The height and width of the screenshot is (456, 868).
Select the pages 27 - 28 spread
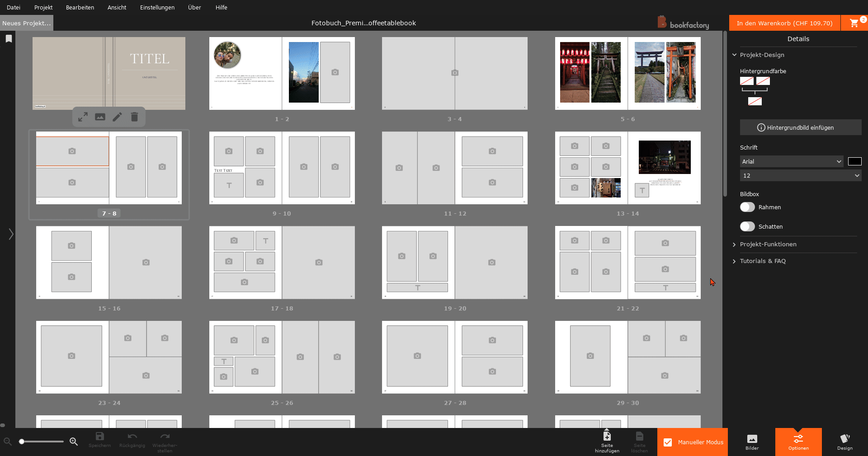pyautogui.click(x=455, y=357)
